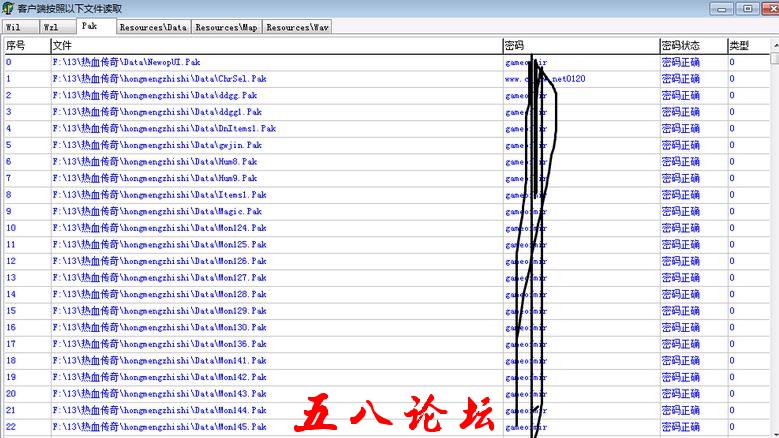Close the client file reader window
779x438 pixels.
[x=765, y=8]
